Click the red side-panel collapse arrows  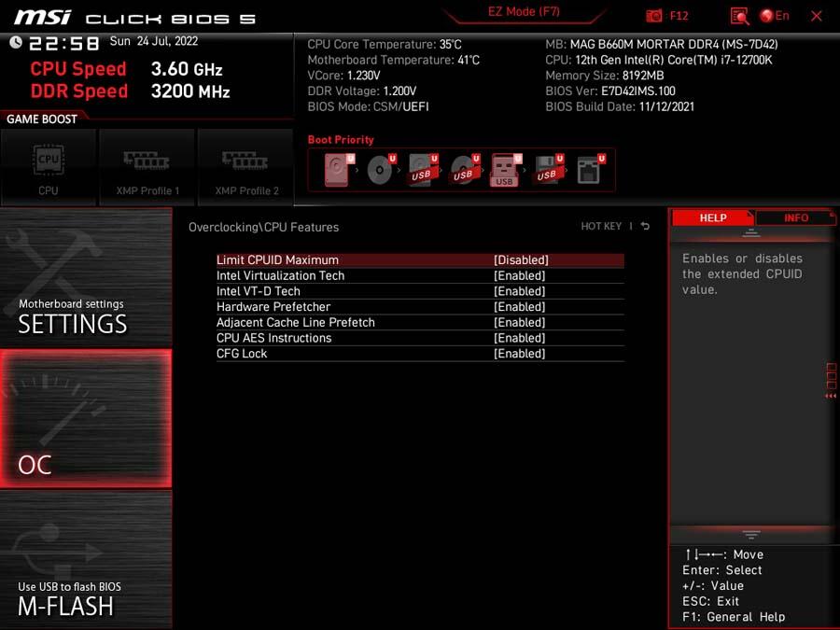(831, 396)
